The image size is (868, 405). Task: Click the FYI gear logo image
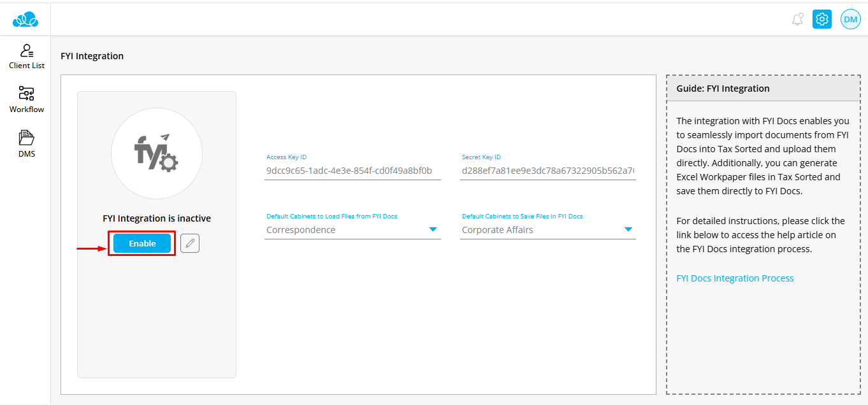tap(157, 153)
